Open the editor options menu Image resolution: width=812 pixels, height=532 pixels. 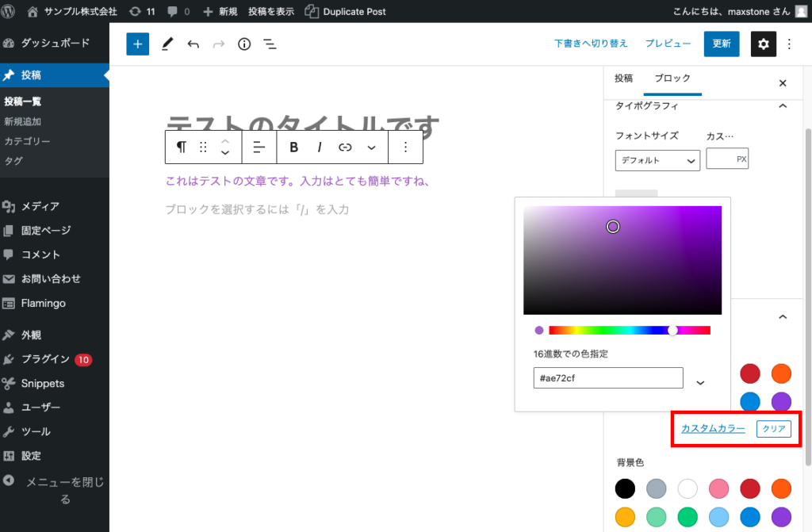[789, 44]
